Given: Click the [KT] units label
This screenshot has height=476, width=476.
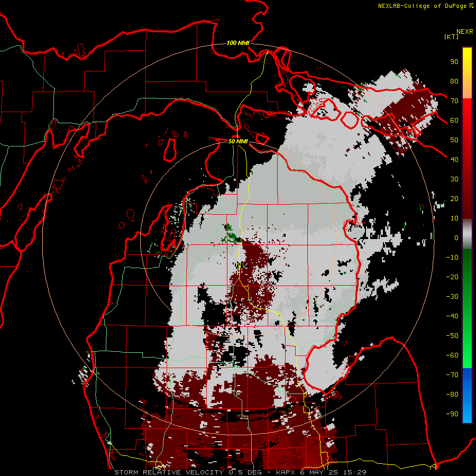Looking at the screenshot, I should click(451, 36).
